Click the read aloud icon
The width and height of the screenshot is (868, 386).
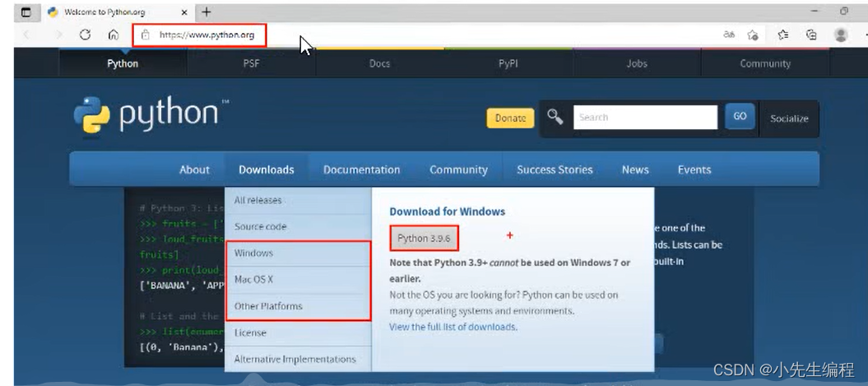point(728,35)
